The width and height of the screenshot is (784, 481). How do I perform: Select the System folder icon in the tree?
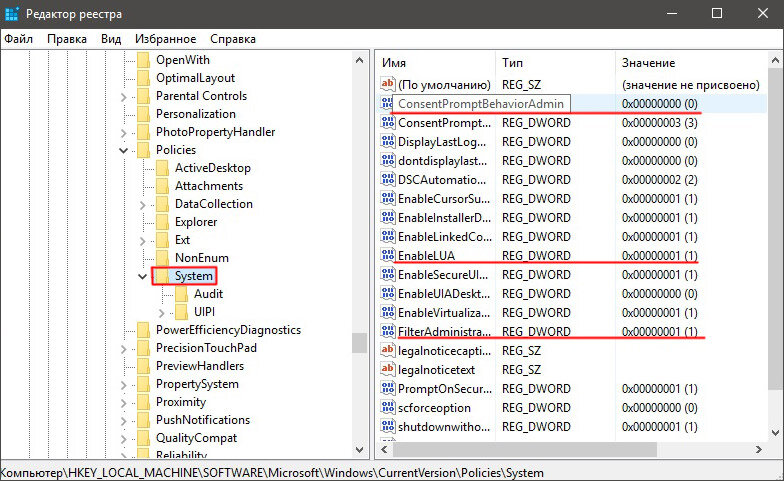pos(162,276)
